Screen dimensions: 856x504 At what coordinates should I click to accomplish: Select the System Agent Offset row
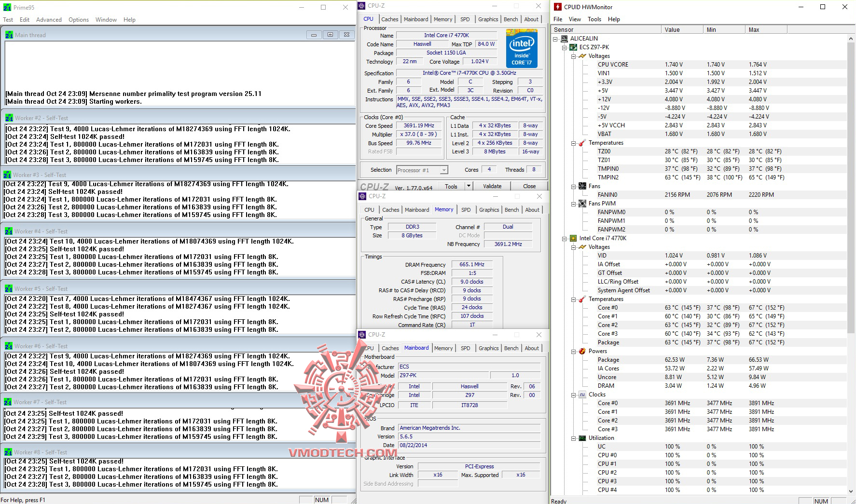point(700,290)
